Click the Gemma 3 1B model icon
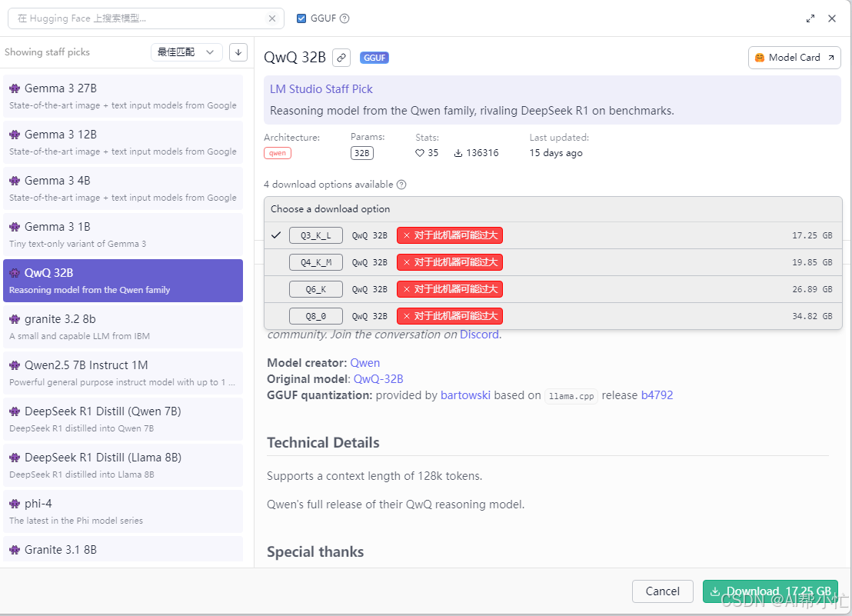The height and width of the screenshot is (616, 852). 15,227
